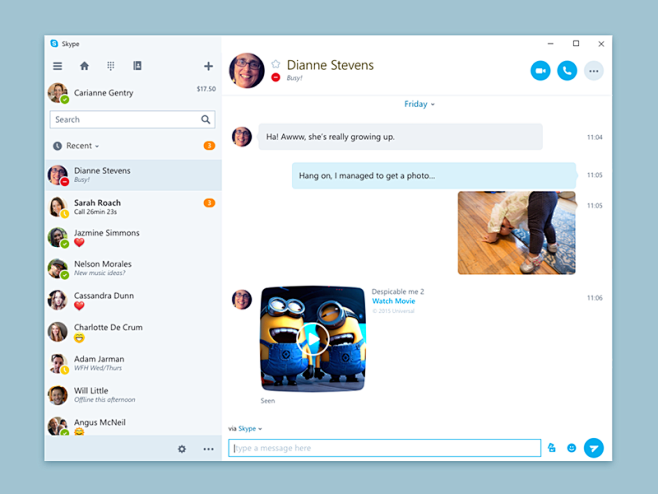Maximize the Skype window
This screenshot has height=494, width=658.
click(576, 43)
